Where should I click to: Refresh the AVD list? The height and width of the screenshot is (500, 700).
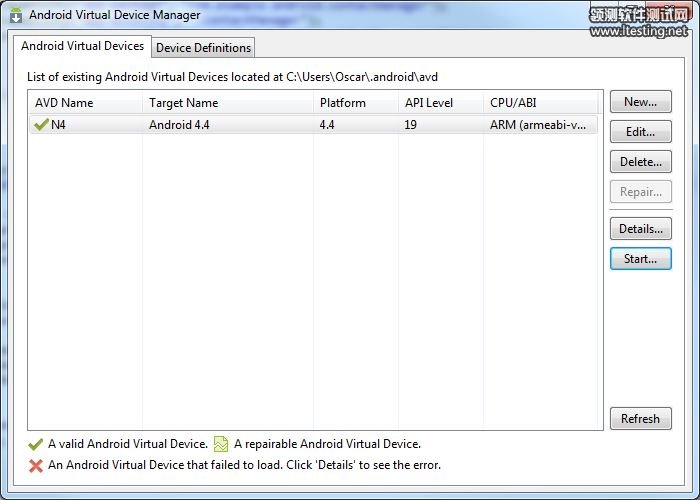(x=640, y=419)
